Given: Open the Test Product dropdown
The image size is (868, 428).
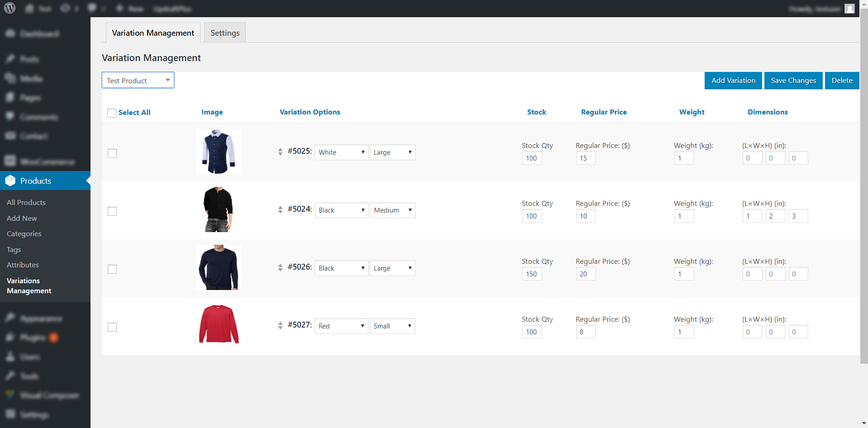Looking at the screenshot, I should coord(138,81).
